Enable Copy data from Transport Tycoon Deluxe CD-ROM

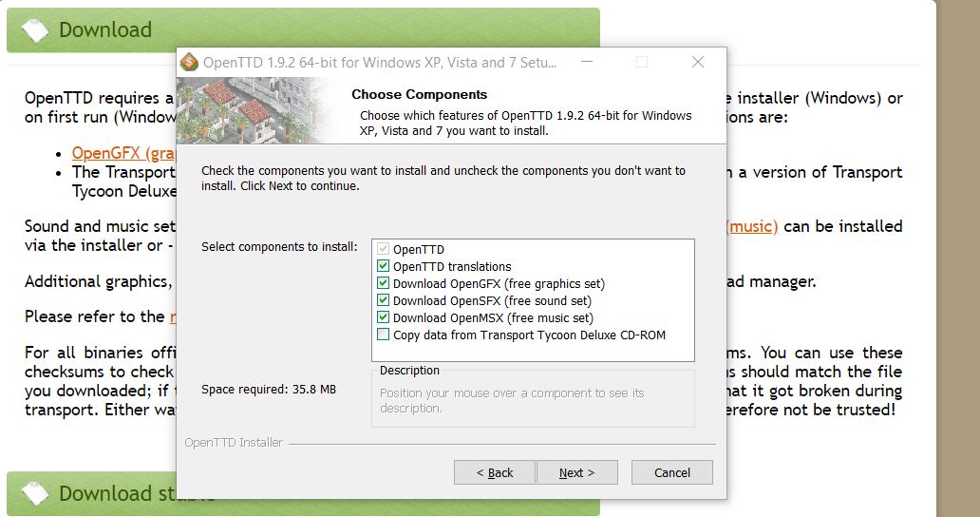[x=384, y=335]
